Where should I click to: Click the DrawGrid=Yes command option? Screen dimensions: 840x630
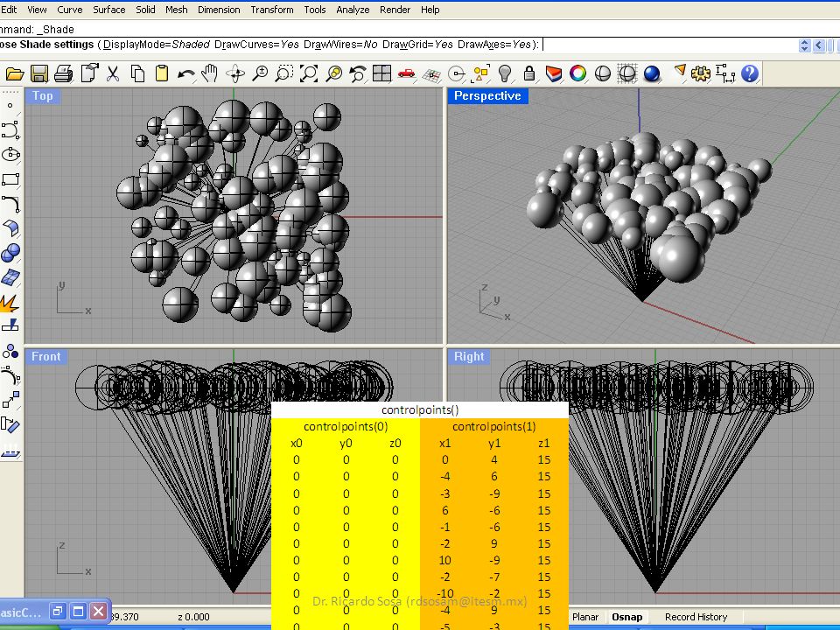[x=418, y=45]
